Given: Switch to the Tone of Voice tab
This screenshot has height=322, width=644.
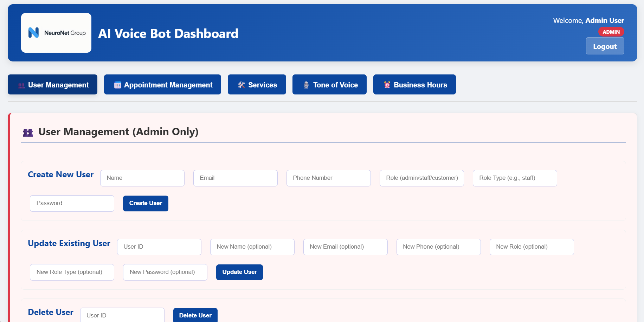Looking at the screenshot, I should click(x=329, y=85).
